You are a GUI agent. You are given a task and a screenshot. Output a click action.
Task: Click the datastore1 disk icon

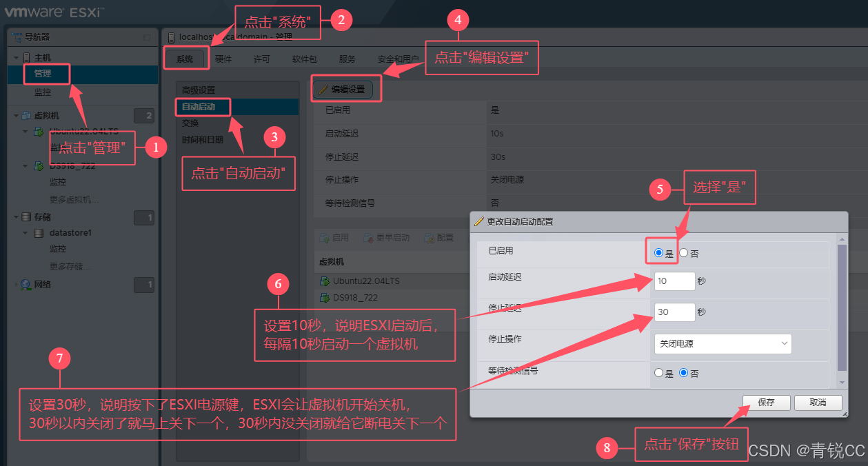pos(39,233)
